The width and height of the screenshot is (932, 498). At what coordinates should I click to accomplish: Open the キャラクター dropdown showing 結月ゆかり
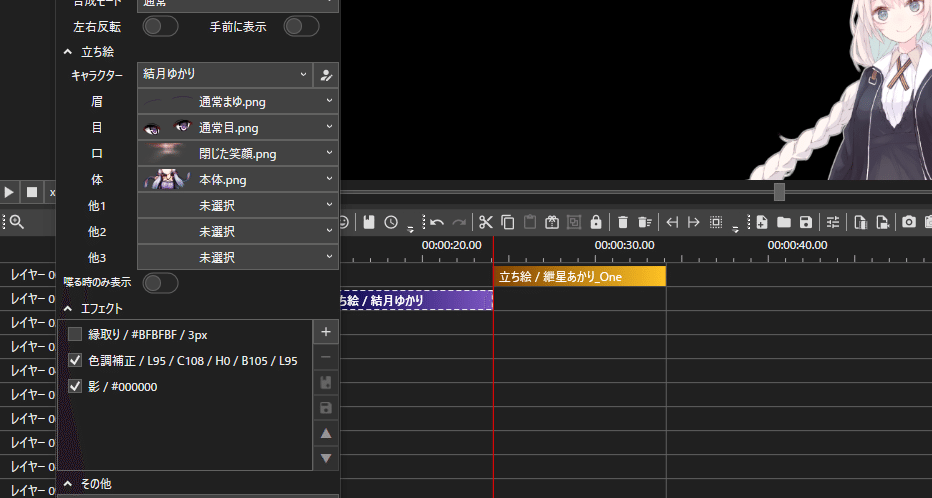[225, 75]
